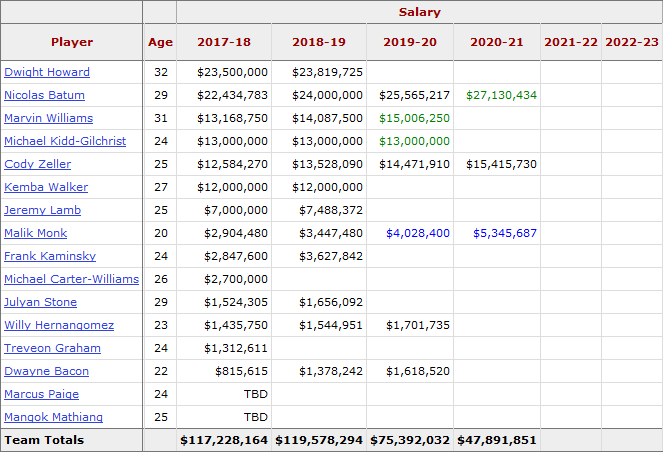Select Michael Kidd-Gilchrist's name link
Viewport: 663px width, 452px height.
[65, 141]
